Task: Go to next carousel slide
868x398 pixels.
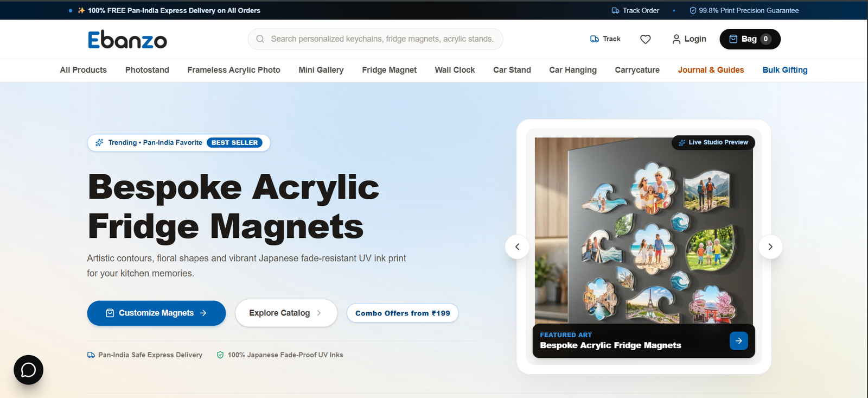Action: pos(770,247)
